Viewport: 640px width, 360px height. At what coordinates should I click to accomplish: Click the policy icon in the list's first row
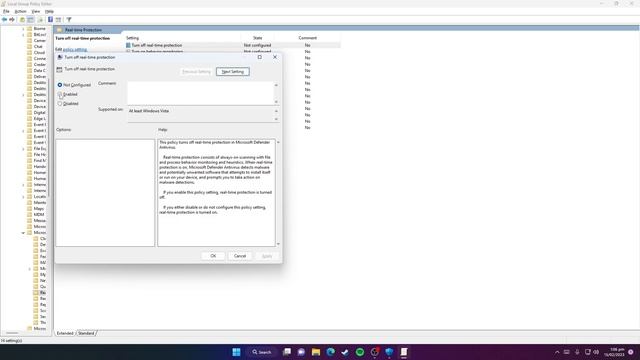click(x=128, y=45)
